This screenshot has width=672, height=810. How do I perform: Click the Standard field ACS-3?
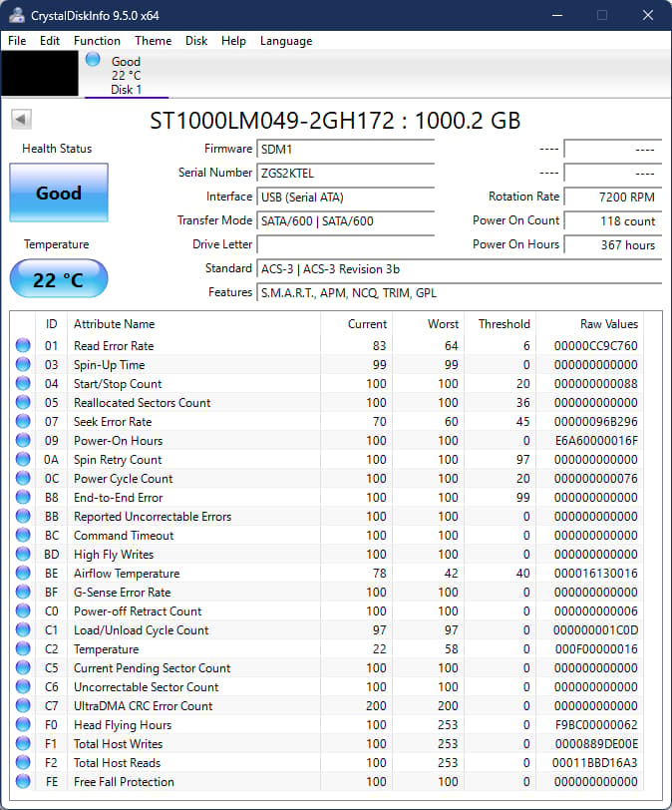460,269
